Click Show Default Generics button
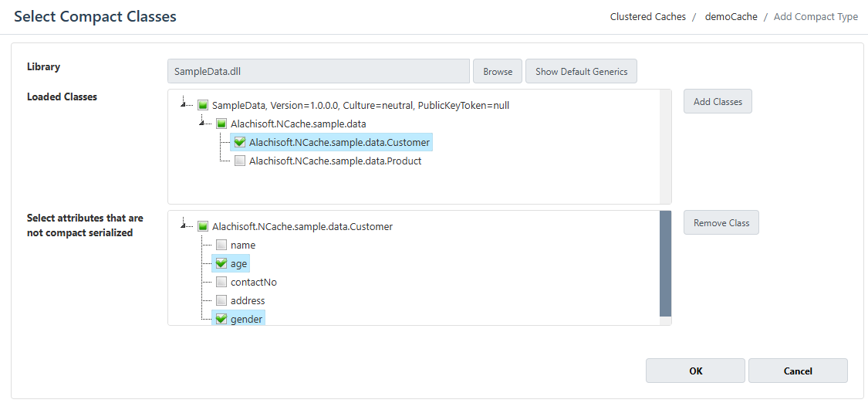Viewport: 868px width, 403px height. tap(581, 71)
